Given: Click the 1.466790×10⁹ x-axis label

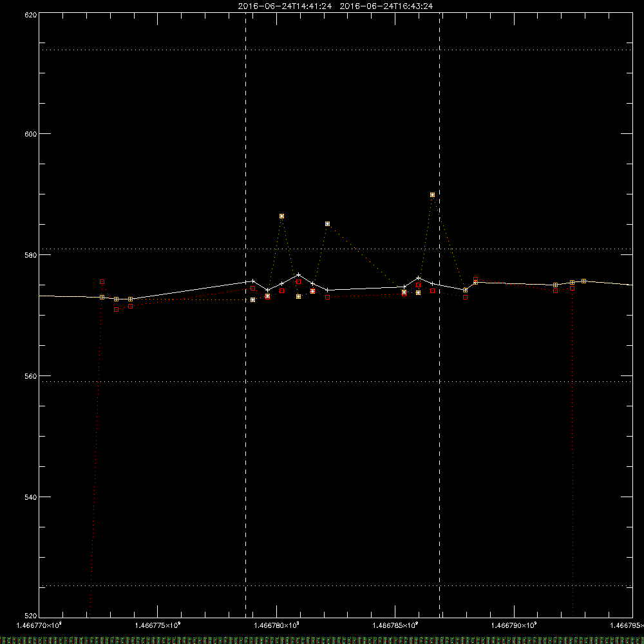Looking at the screenshot, I should click(514, 625).
